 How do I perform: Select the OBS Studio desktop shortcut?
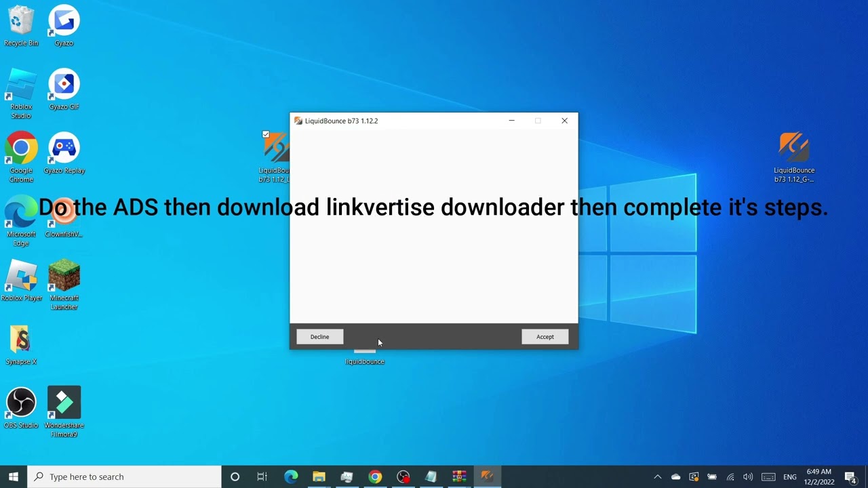21,409
